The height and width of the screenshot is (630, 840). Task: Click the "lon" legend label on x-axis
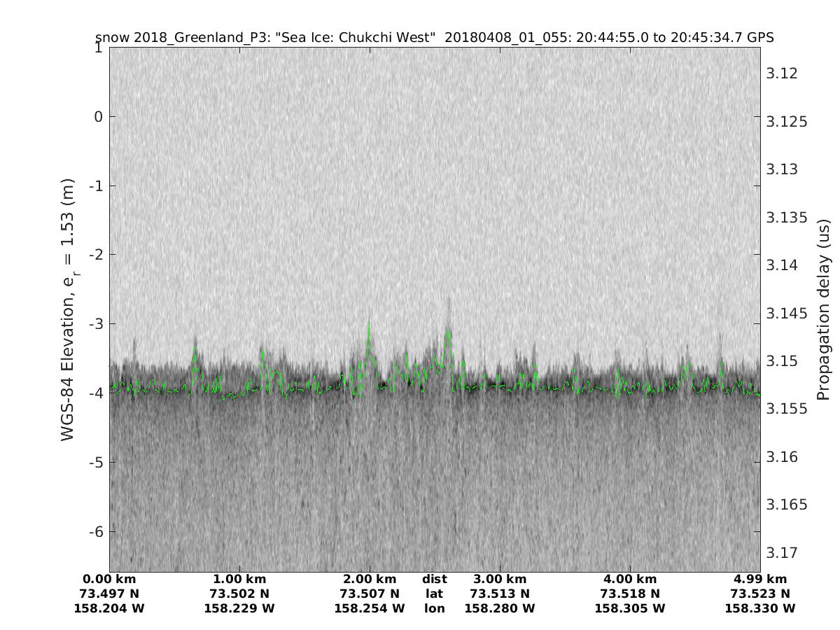435,608
